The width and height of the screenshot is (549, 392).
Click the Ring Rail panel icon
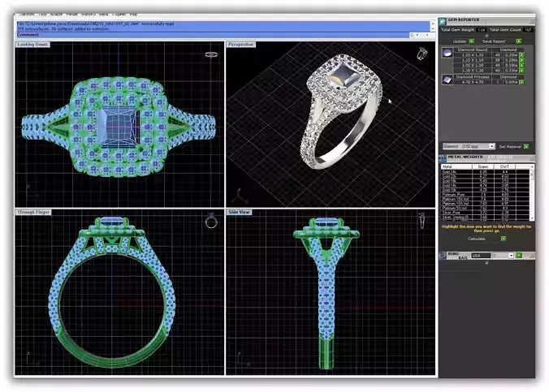[x=443, y=256]
